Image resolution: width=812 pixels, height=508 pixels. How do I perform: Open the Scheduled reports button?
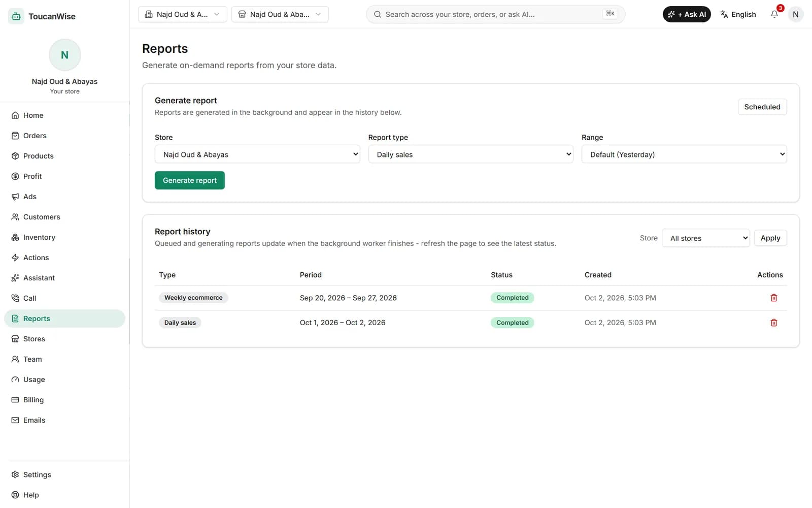(762, 107)
